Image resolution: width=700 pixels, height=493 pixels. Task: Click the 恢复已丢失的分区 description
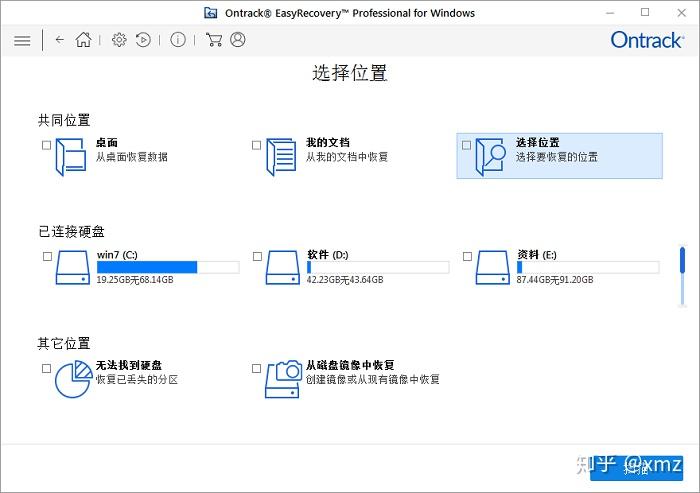[x=137, y=380]
